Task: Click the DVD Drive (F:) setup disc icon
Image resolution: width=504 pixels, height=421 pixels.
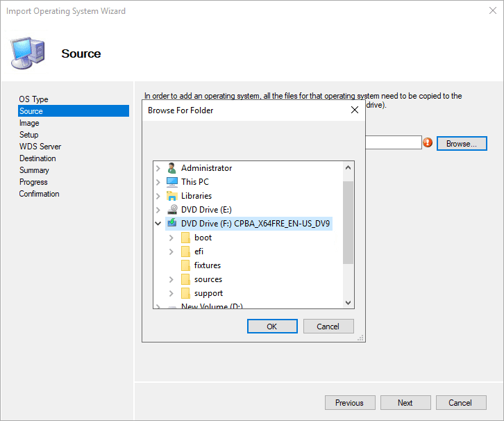Action: [172, 223]
